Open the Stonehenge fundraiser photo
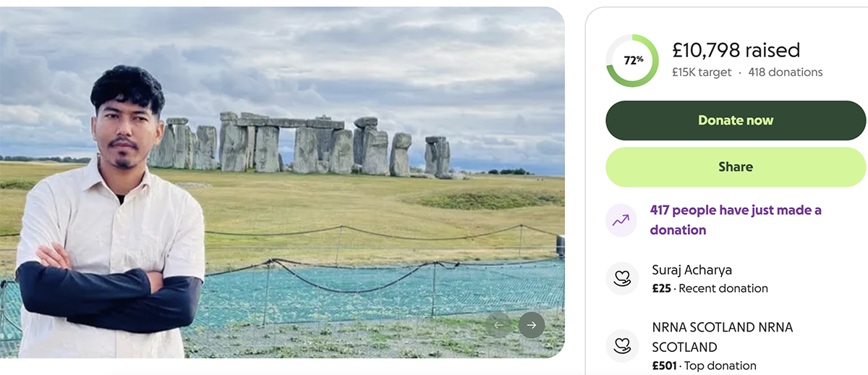Screen dimensions: 868x375 tap(282, 182)
